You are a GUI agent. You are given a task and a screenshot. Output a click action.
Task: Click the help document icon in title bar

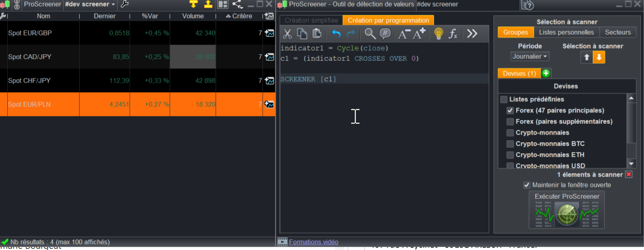click(527, 5)
